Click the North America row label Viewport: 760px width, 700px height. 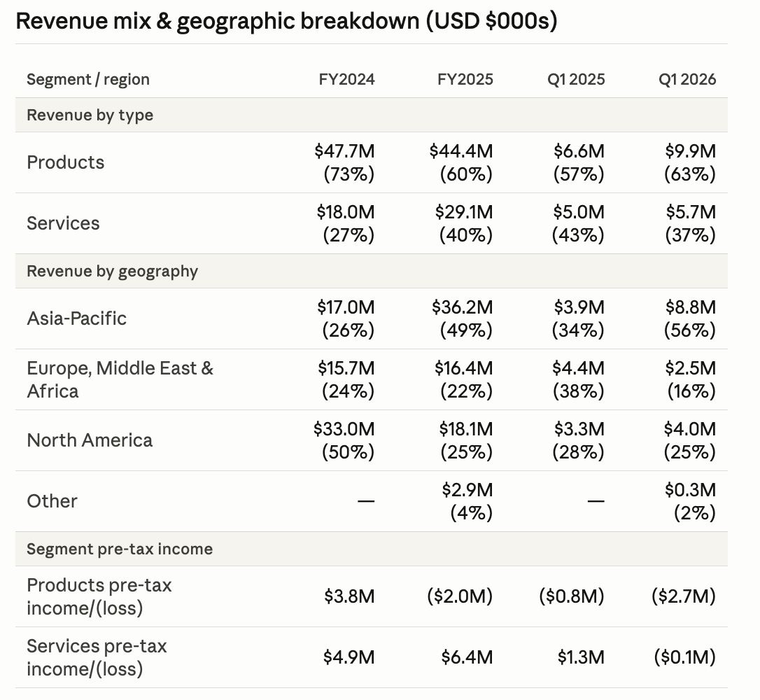click(x=90, y=440)
